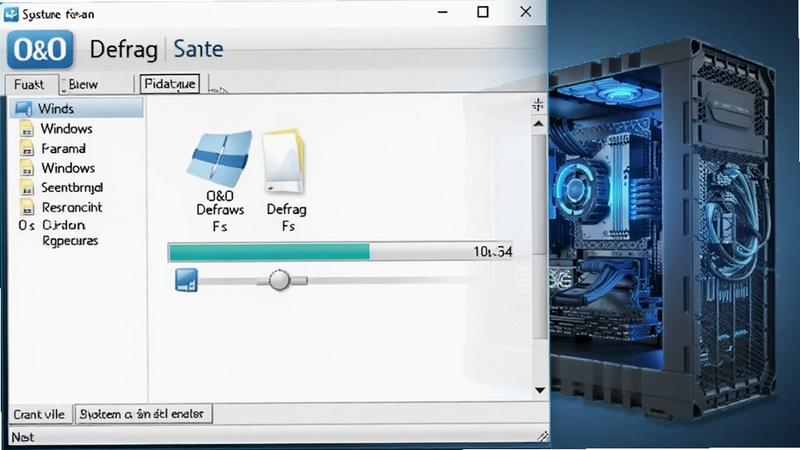The width and height of the screenshot is (800, 450).
Task: Click the scroll up arrow
Action: [x=538, y=124]
